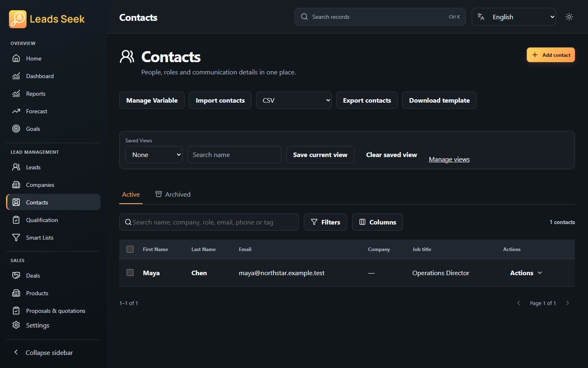The image size is (588, 368).
Task: Tick the checkbox for Maya Chen row
Action: [130, 273]
